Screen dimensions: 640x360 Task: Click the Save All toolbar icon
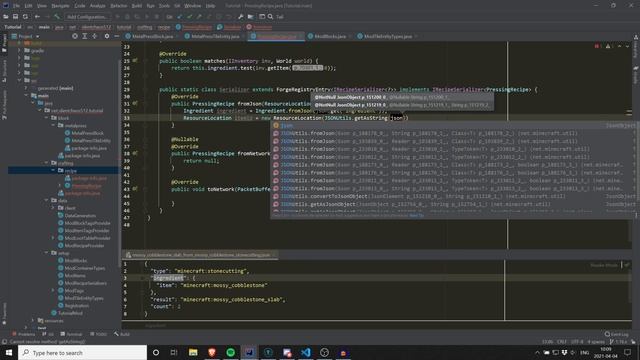[15, 17]
